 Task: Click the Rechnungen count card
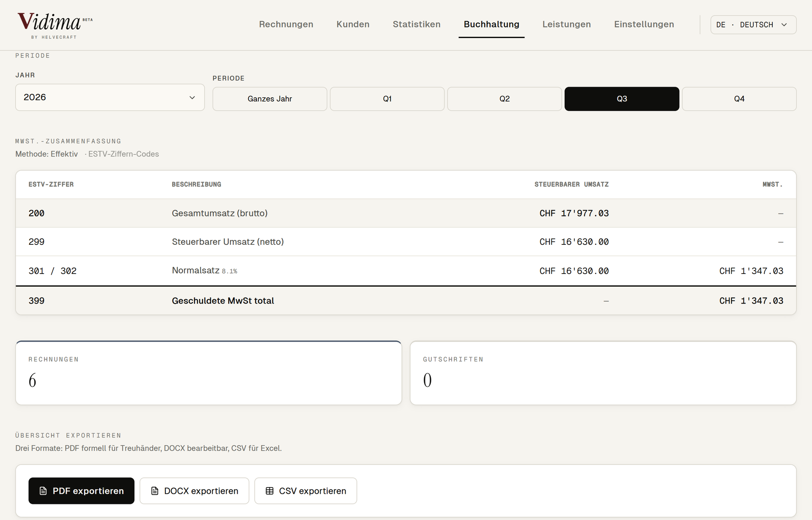coord(208,373)
